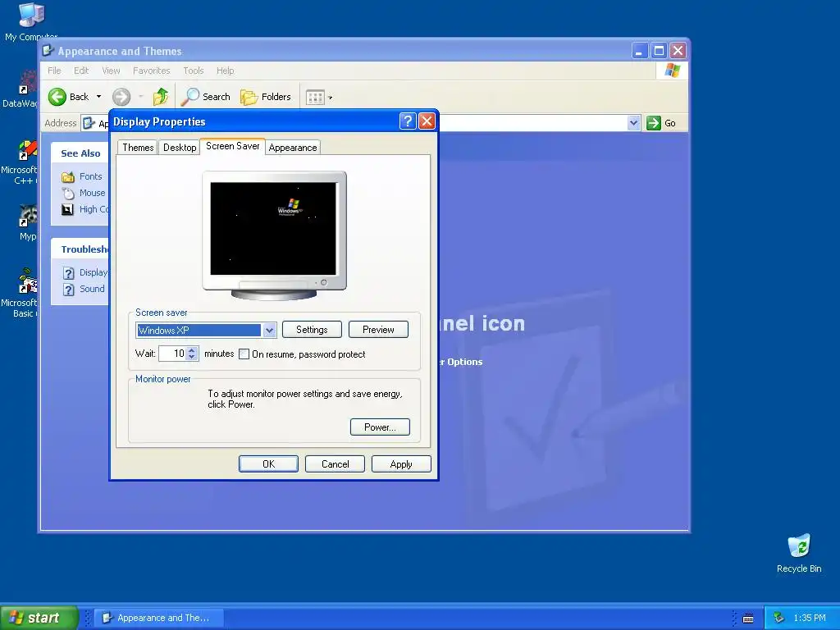The image size is (840, 630).
Task: Click the Apply button
Action: click(x=401, y=464)
